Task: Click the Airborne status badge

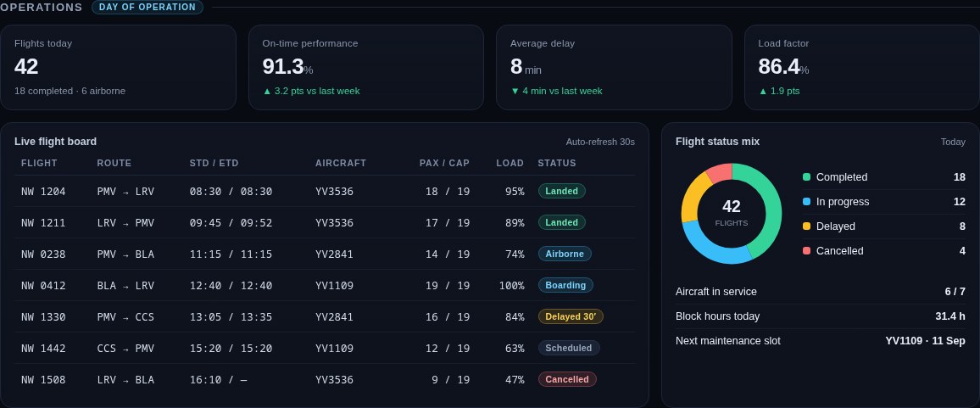Action: click(565, 254)
